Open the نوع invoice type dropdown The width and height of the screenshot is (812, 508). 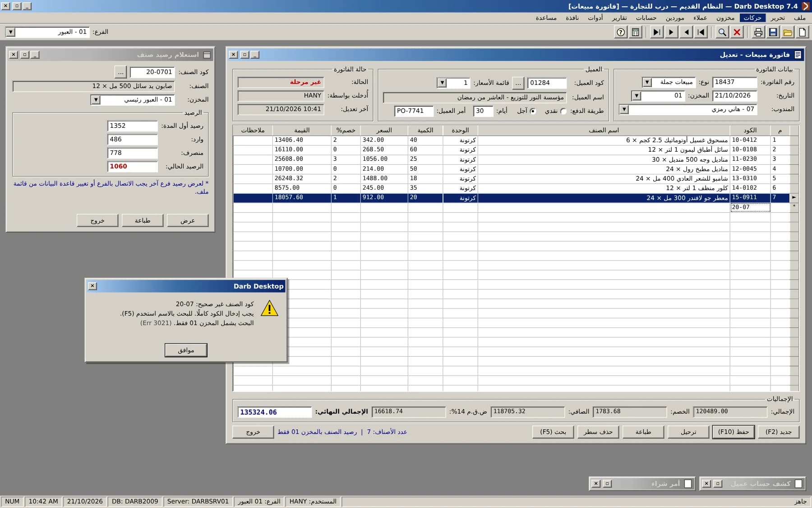coord(647,82)
